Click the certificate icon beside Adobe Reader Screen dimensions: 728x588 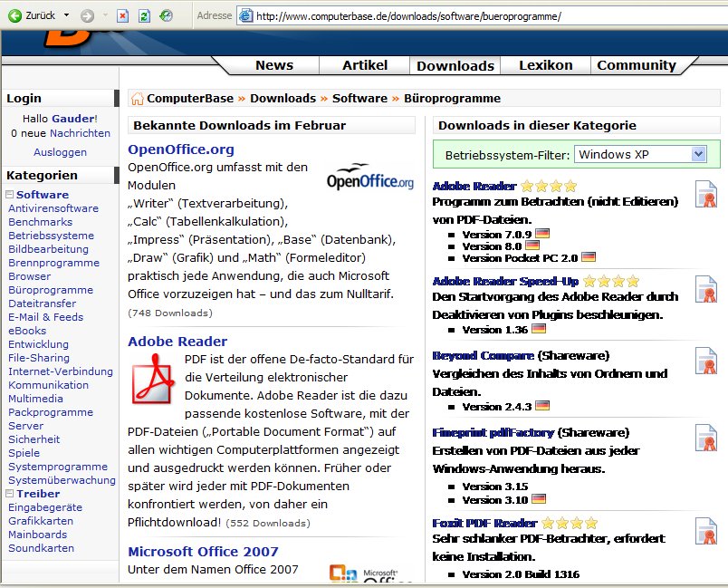coord(706,194)
